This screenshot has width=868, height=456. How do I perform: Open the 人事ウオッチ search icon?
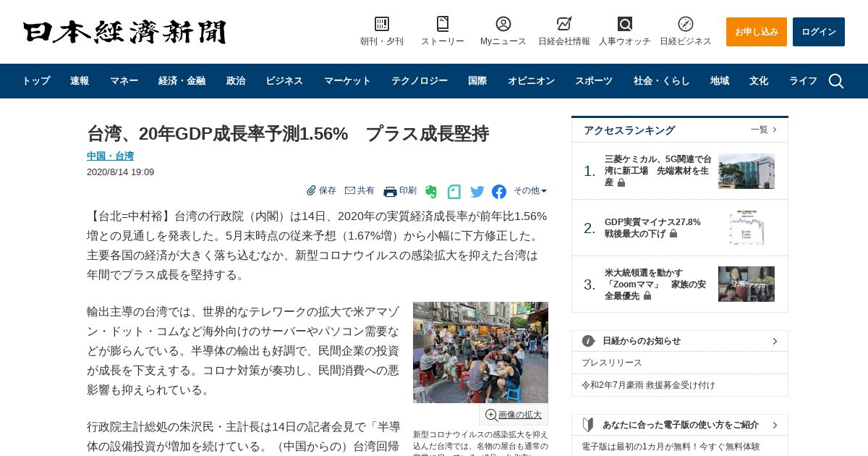(625, 24)
